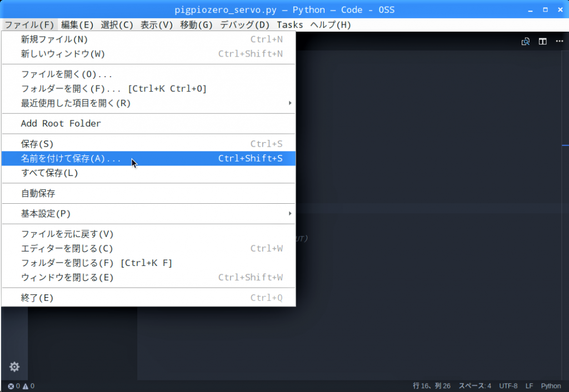The image size is (569, 392).
Task: Open the 編集(E) menu
Action: [77, 24]
